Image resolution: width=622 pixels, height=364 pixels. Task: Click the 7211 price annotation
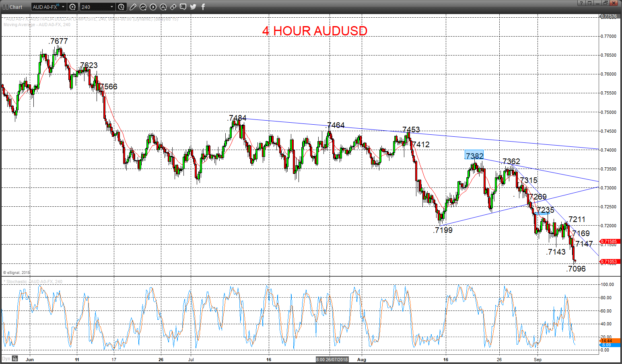pos(577,219)
